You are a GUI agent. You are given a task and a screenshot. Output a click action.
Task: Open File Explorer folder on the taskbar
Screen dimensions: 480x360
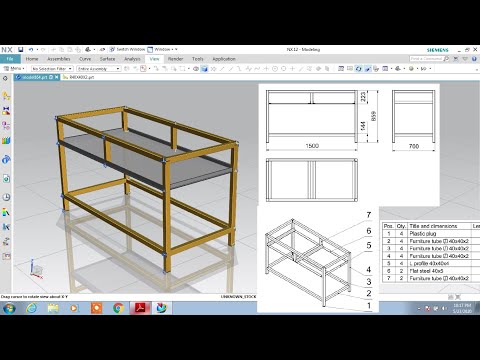point(53,308)
